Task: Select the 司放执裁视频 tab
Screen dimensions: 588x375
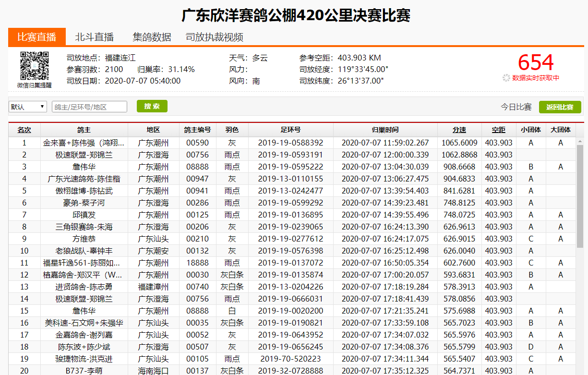Action: (214, 37)
